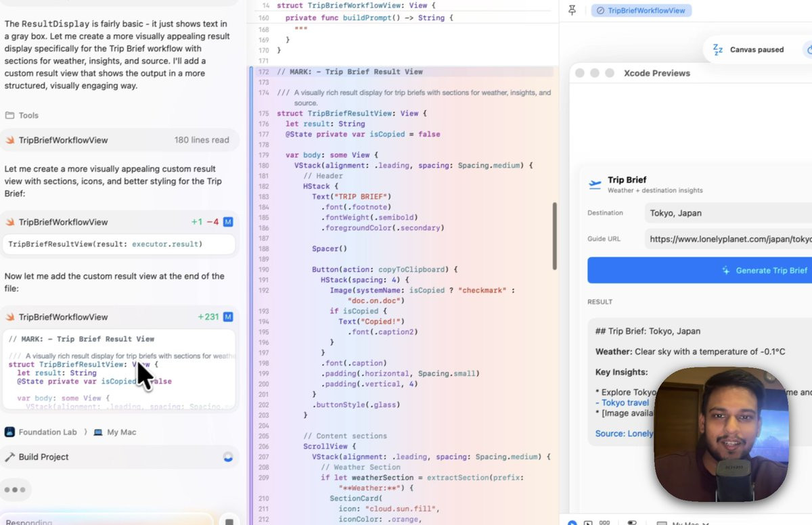Click the Generate Trip Brief button
The image size is (812, 525).
[700, 270]
